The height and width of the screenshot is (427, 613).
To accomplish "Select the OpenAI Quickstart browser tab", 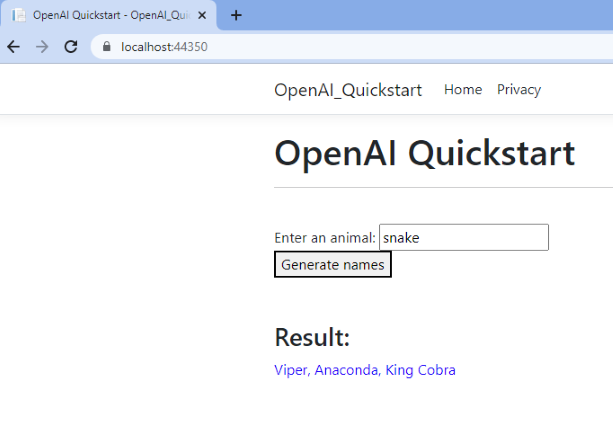I will [x=108, y=15].
